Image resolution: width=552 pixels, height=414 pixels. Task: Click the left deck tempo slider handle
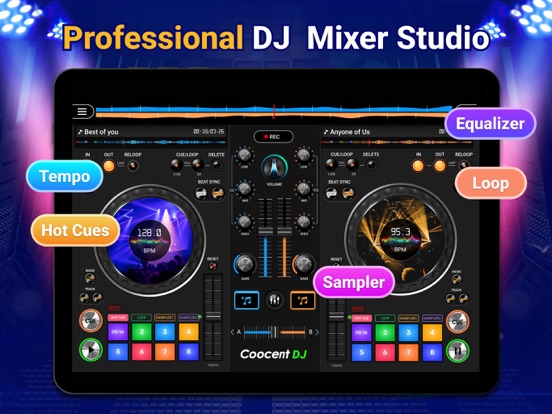(213, 316)
